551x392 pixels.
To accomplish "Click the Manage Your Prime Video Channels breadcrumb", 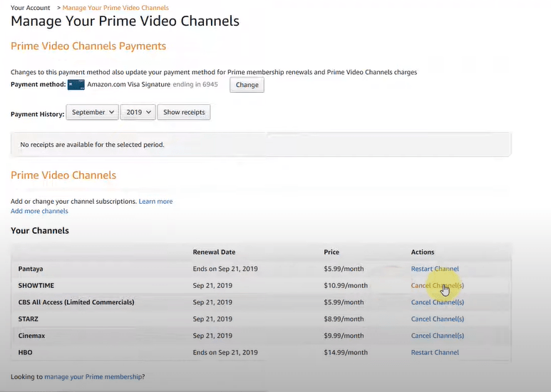I will point(115,8).
